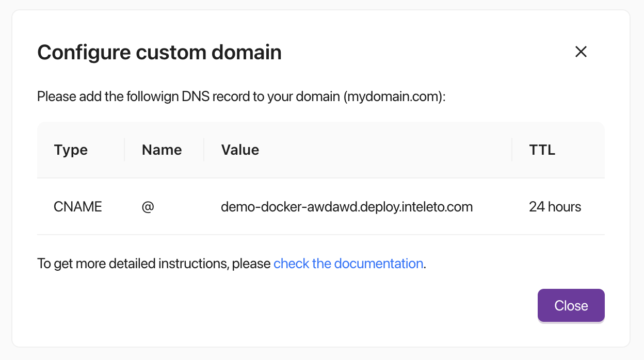
Task: Select the Name column header
Action: 162,150
